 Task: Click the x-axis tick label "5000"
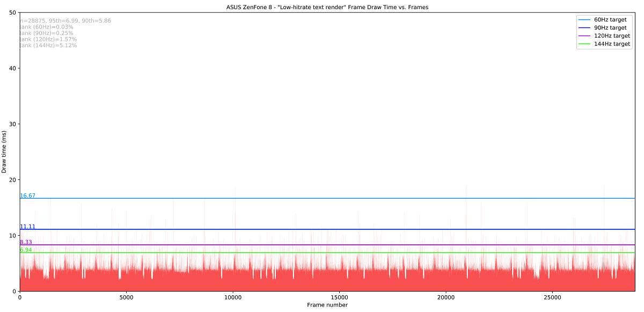[x=126, y=297]
